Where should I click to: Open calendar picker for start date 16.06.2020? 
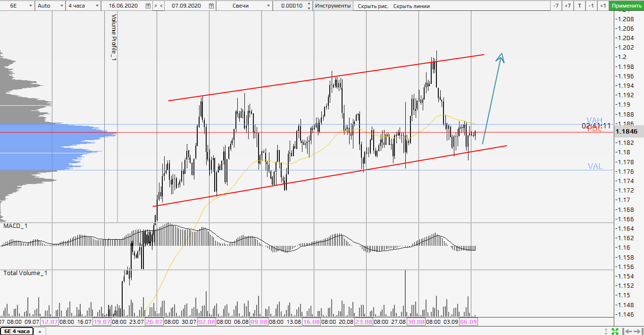click(x=148, y=6)
